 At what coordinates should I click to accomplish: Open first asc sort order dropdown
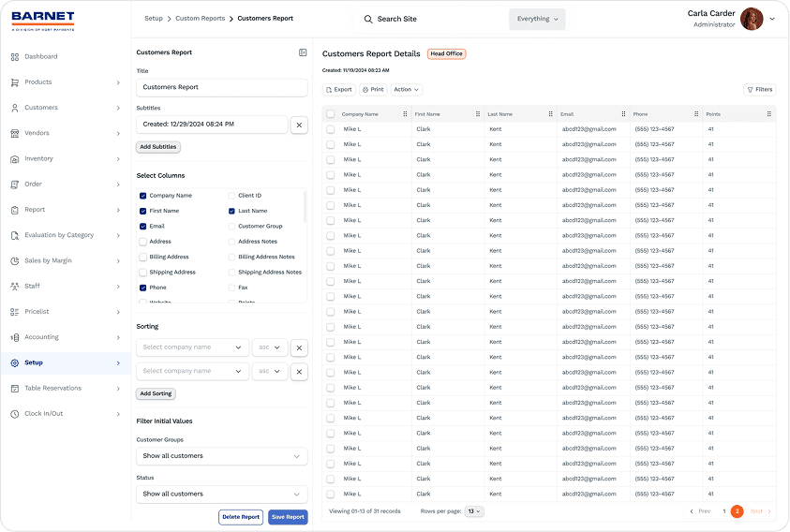pos(270,347)
